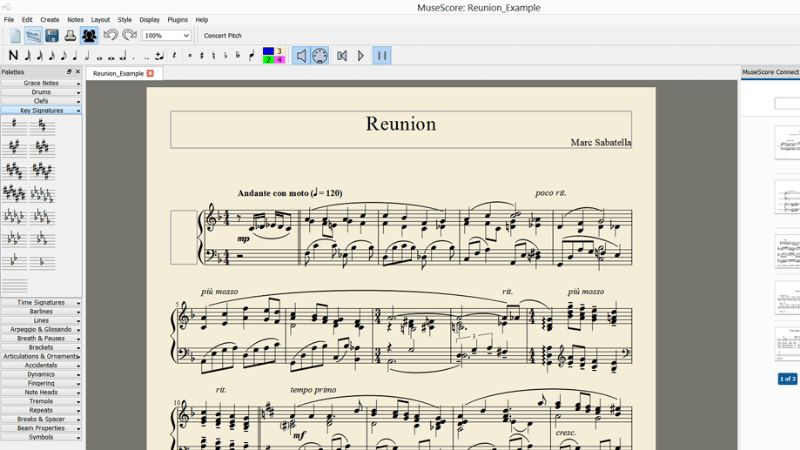
Task: Toggle note entry mode with the N button
Action: point(13,56)
